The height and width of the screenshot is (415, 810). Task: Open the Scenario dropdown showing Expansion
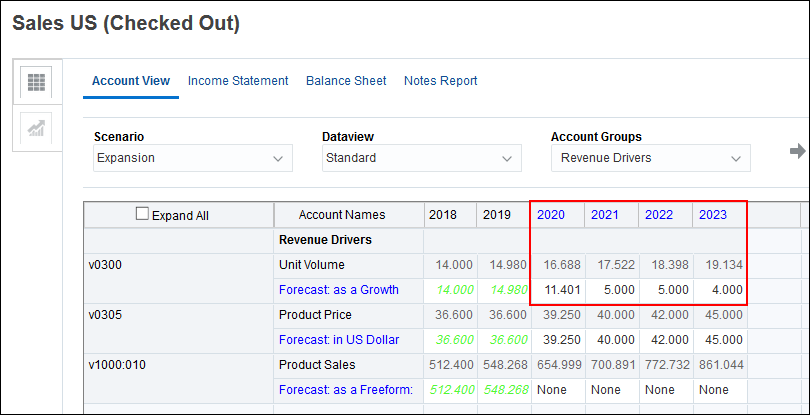[193, 158]
